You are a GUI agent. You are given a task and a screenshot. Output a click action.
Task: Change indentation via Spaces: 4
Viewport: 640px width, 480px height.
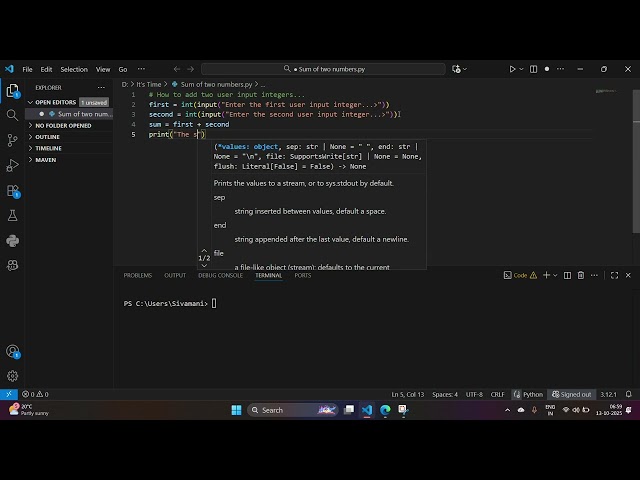coord(445,394)
